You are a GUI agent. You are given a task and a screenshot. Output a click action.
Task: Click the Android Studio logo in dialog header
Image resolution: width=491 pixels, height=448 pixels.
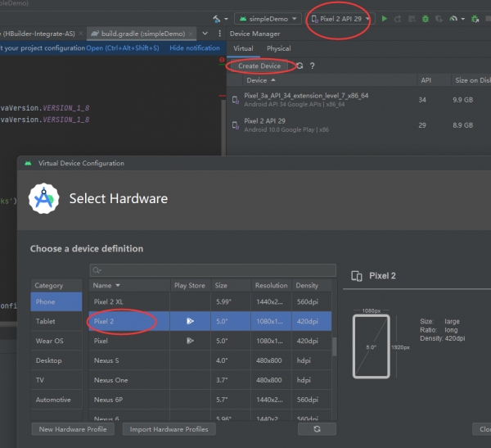tap(44, 198)
